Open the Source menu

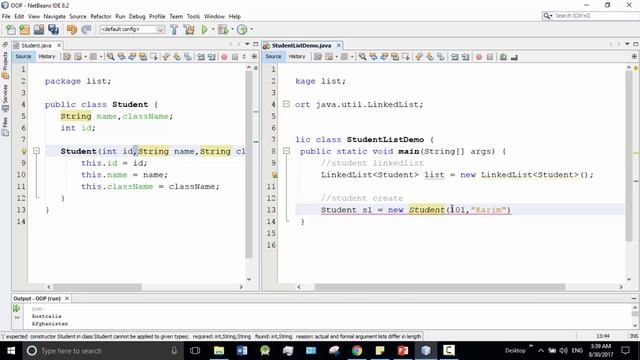click(78, 16)
